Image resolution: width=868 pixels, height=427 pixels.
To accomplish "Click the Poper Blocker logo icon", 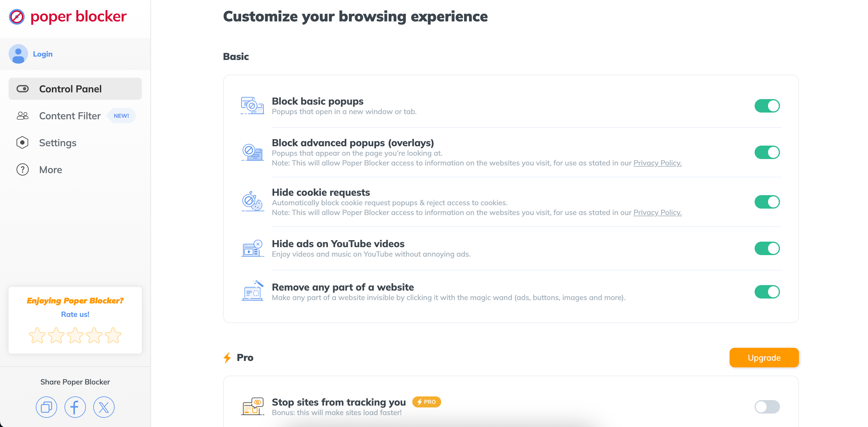I will (x=17, y=17).
